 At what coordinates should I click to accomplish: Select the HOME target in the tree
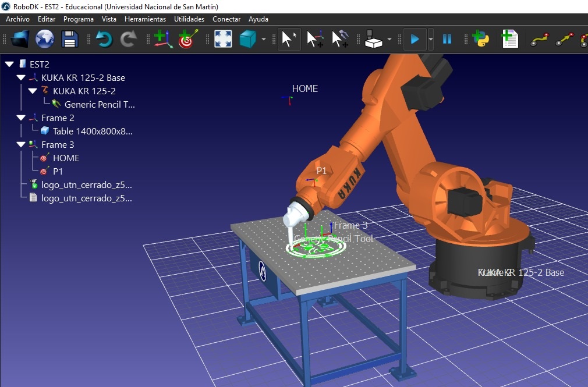65,158
